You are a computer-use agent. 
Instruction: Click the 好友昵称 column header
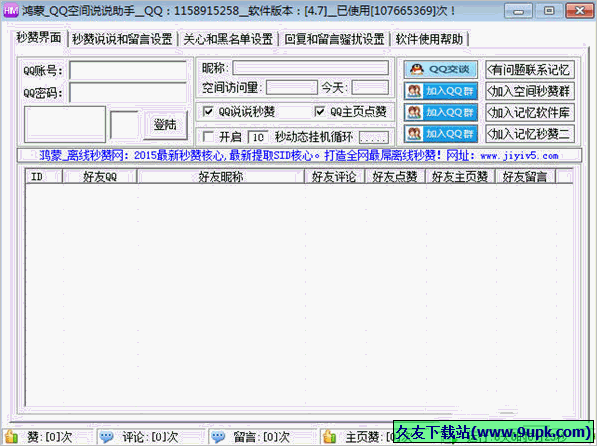click(221, 177)
